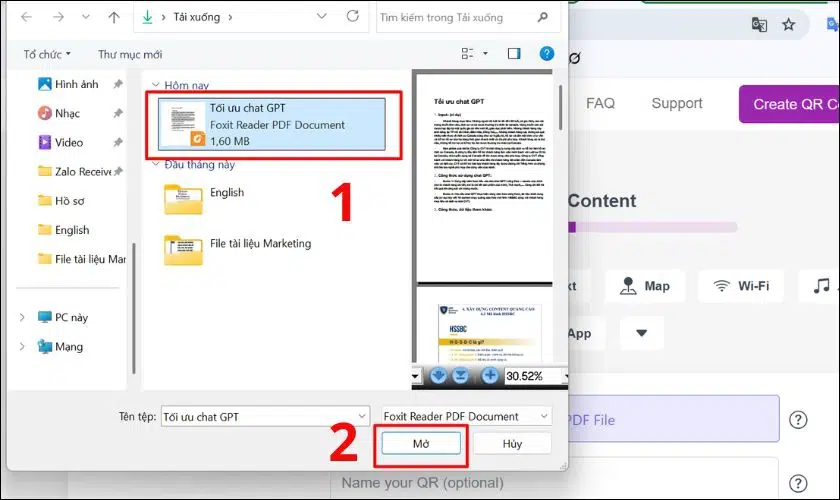Click preview toolbar page-down arrow icon
Viewport: 840px width, 500px height.
click(438, 376)
